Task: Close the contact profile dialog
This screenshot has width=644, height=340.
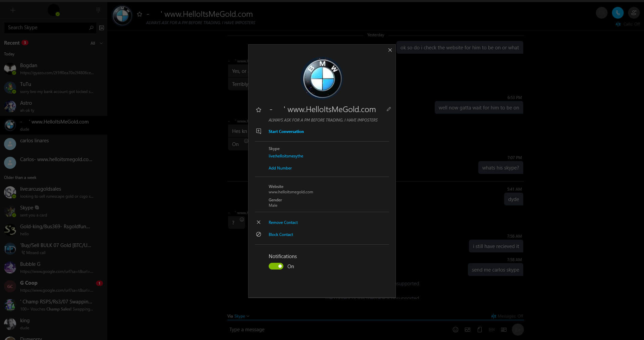Action: (x=390, y=50)
